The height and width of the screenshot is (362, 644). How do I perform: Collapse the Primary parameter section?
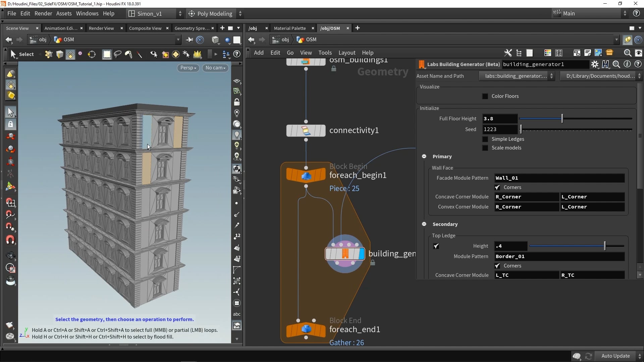(424, 156)
